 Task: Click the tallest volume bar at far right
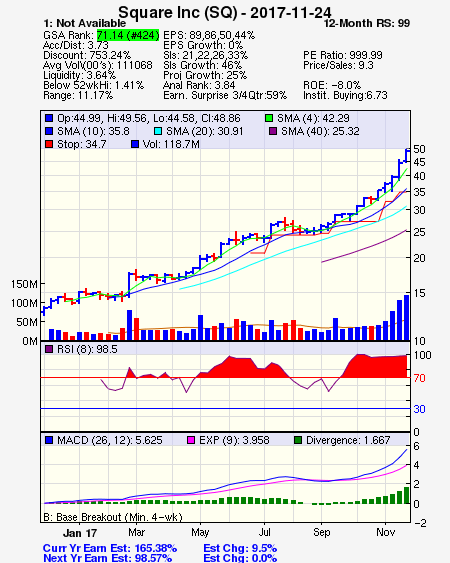coord(406,317)
